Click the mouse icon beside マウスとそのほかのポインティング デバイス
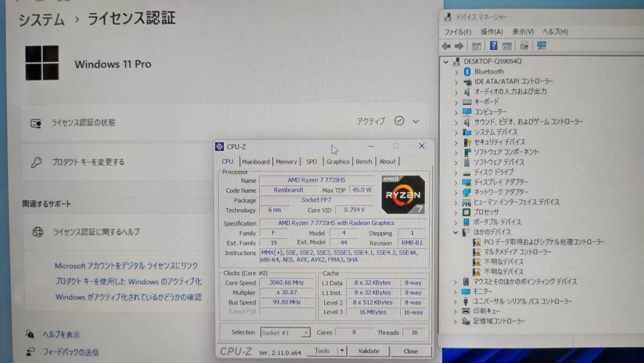644x363 pixels. (467, 281)
